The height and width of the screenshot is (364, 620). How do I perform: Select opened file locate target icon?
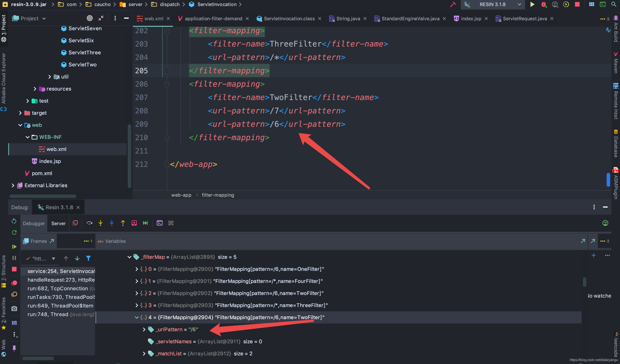(x=90, y=18)
